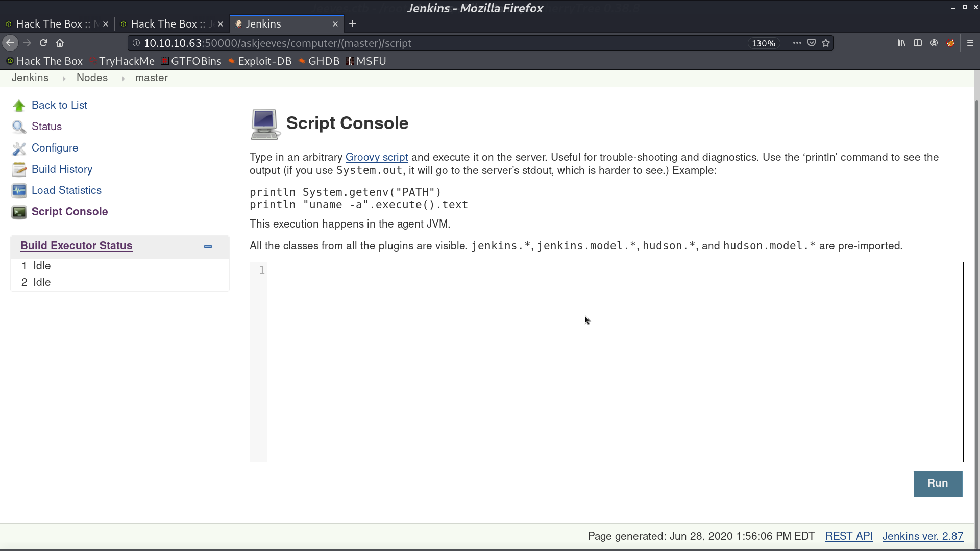Open page actions three-dots menu
The width and height of the screenshot is (980, 551).
point(797,43)
